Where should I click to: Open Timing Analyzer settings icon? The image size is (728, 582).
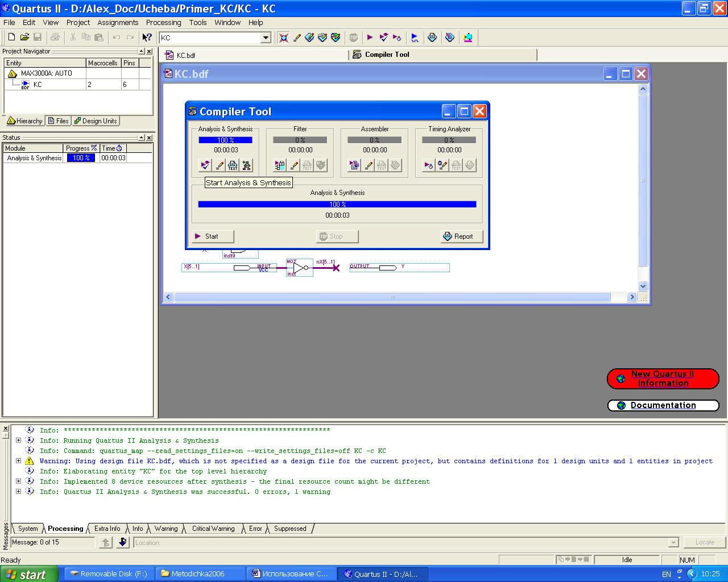tap(442, 165)
